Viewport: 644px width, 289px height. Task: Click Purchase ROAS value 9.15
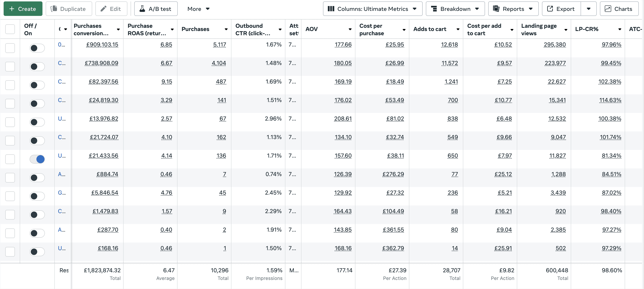click(x=167, y=82)
